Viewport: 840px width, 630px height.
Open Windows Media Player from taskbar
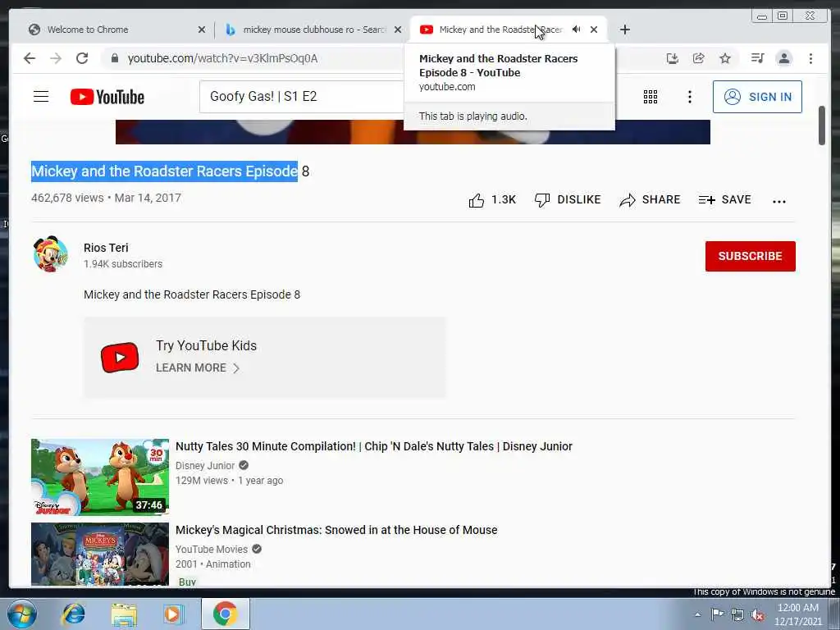click(x=173, y=614)
